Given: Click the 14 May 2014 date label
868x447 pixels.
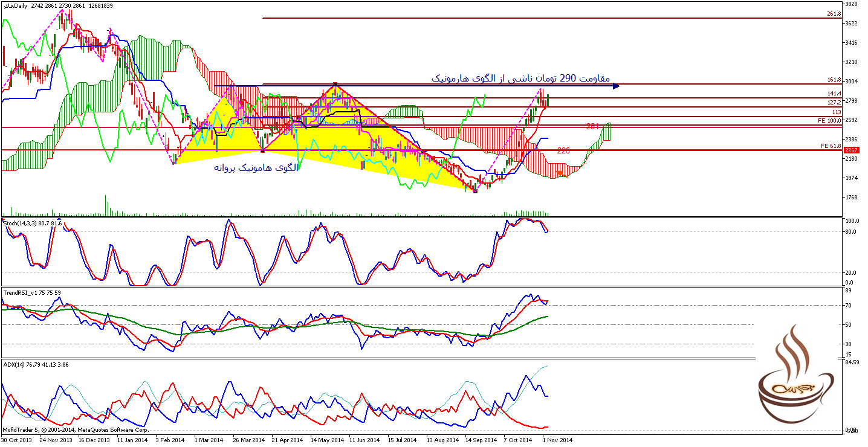Looking at the screenshot, I should pos(326,440).
